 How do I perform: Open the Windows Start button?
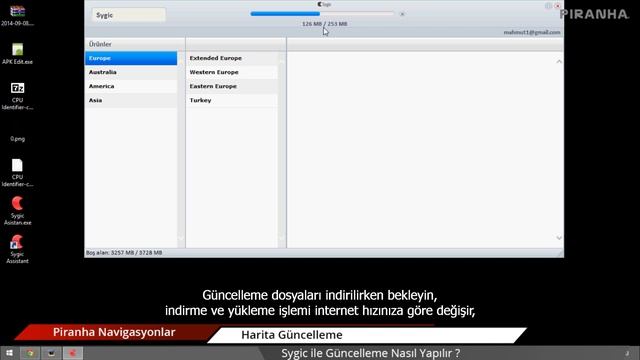9,353
